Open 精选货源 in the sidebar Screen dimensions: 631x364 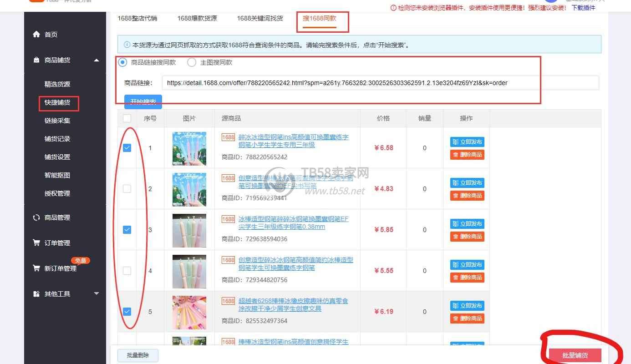click(x=57, y=84)
